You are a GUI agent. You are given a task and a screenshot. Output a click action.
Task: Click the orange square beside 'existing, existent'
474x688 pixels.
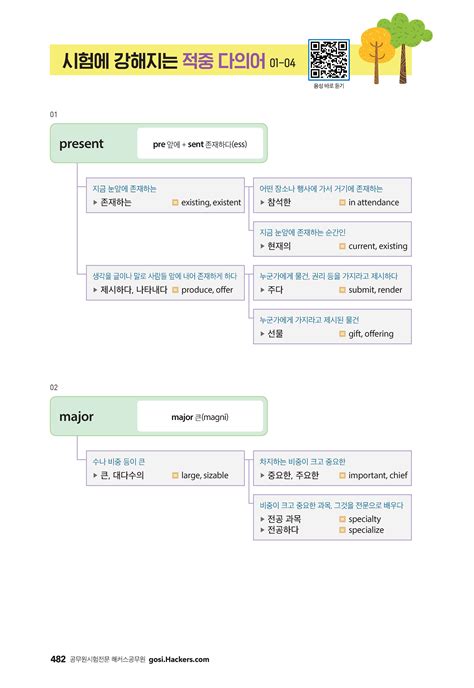(x=175, y=202)
